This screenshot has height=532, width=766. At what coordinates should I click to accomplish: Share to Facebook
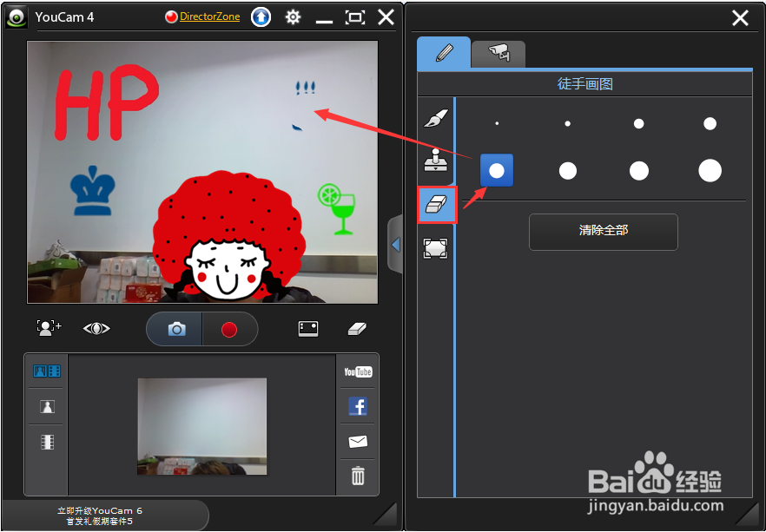coord(358,406)
